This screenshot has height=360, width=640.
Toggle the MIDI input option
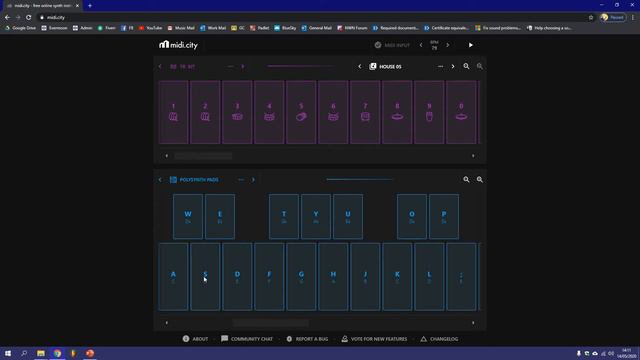point(392,45)
